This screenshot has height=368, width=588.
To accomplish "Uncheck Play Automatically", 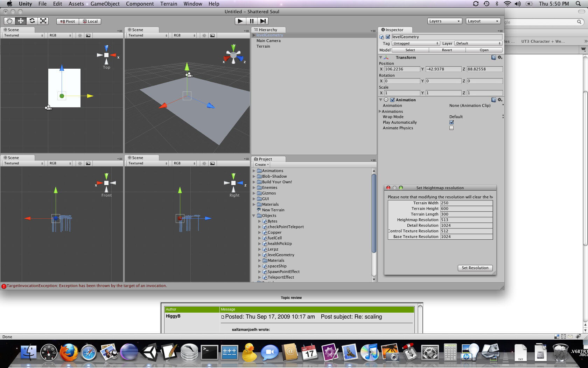I will (451, 122).
